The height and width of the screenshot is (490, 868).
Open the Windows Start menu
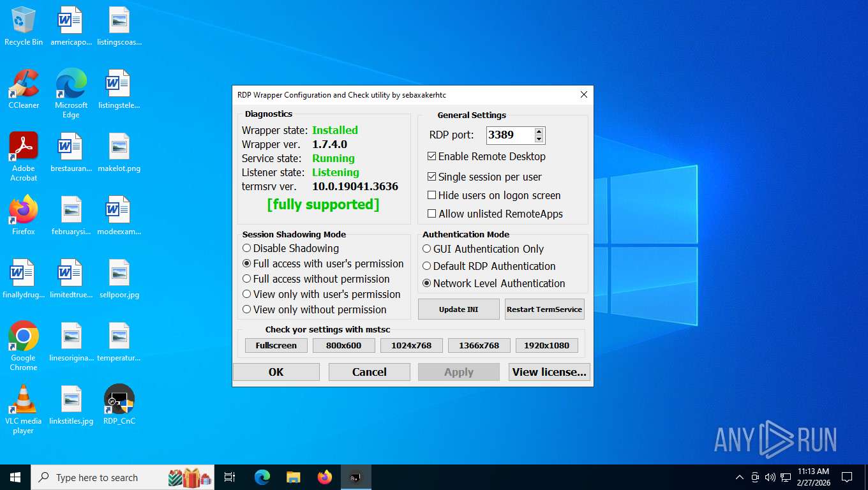pyautogui.click(x=15, y=477)
